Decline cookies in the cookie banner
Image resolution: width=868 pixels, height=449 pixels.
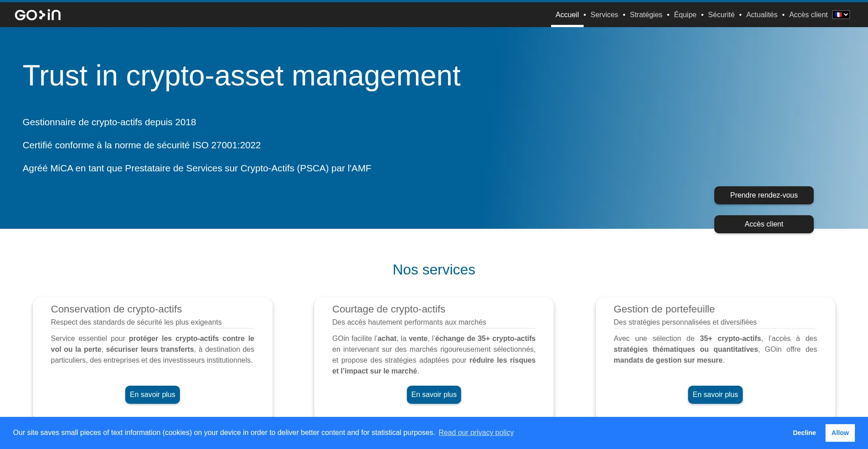point(804,433)
